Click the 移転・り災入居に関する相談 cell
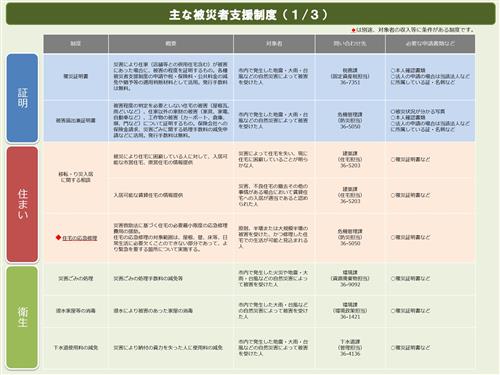Viewport: 500px width, 375px height. point(76,177)
